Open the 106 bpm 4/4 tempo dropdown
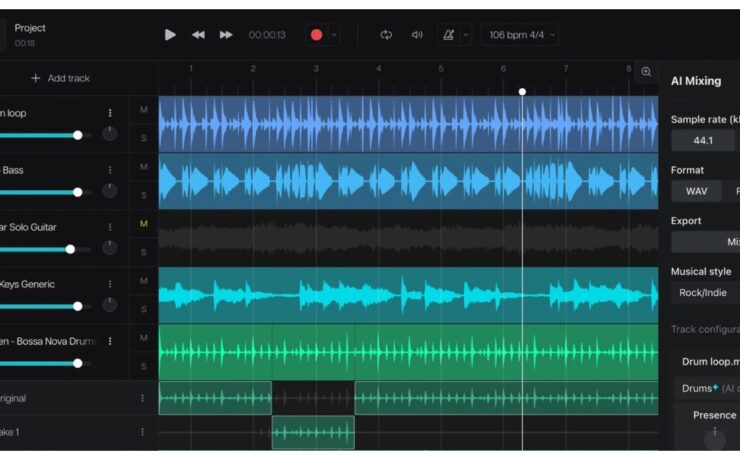 (x=519, y=35)
